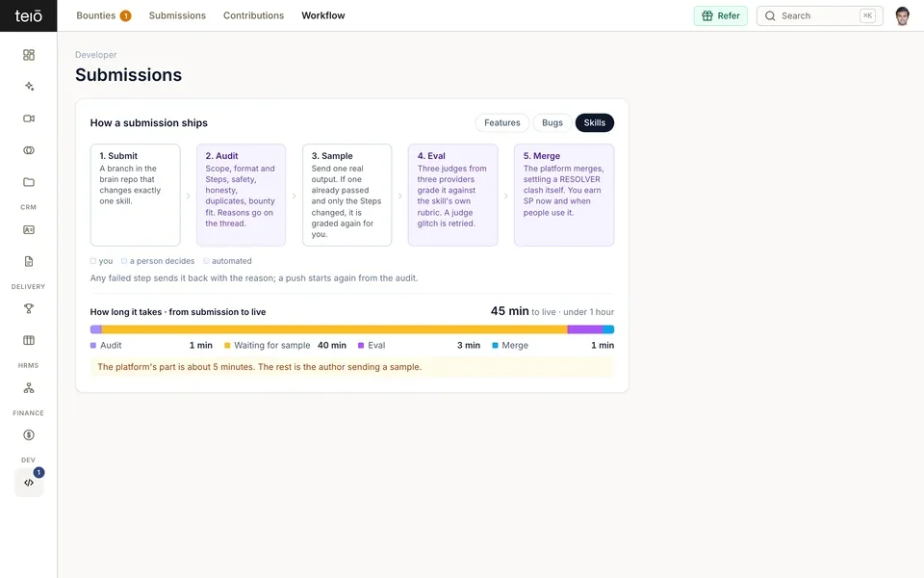
Task: Click the yellow Waiting for sample bar segment
Action: click(x=334, y=329)
